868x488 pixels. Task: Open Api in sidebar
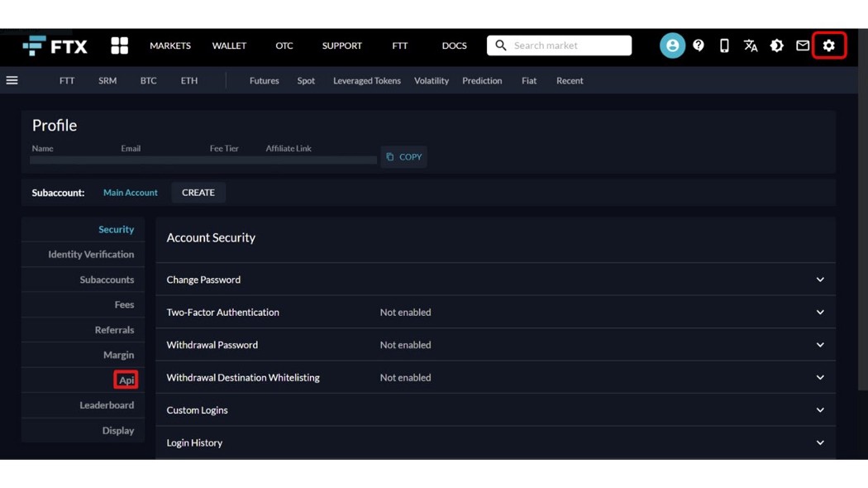126,380
